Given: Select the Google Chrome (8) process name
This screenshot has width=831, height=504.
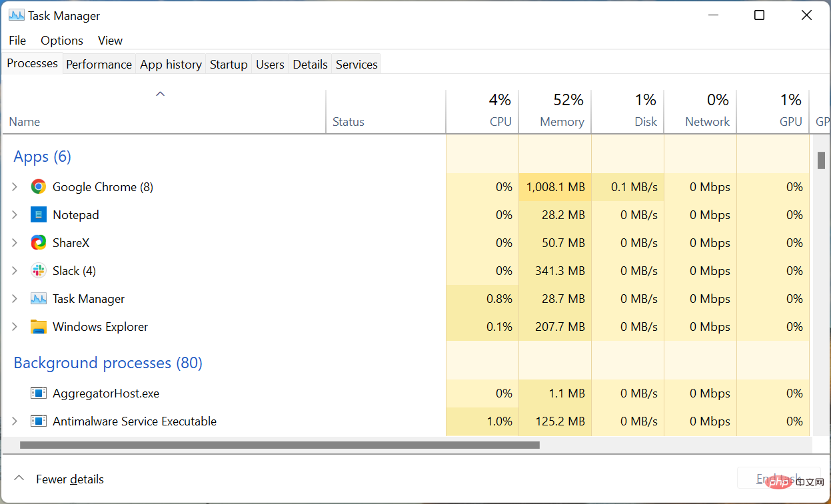Looking at the screenshot, I should pyautogui.click(x=103, y=187).
